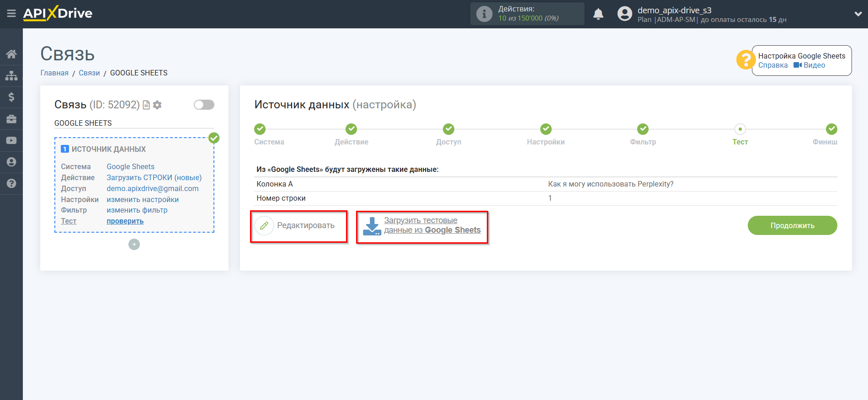Viewport: 868px width, 400px height.
Task: Open the YouTube video sidebar icon
Action: coord(11,140)
